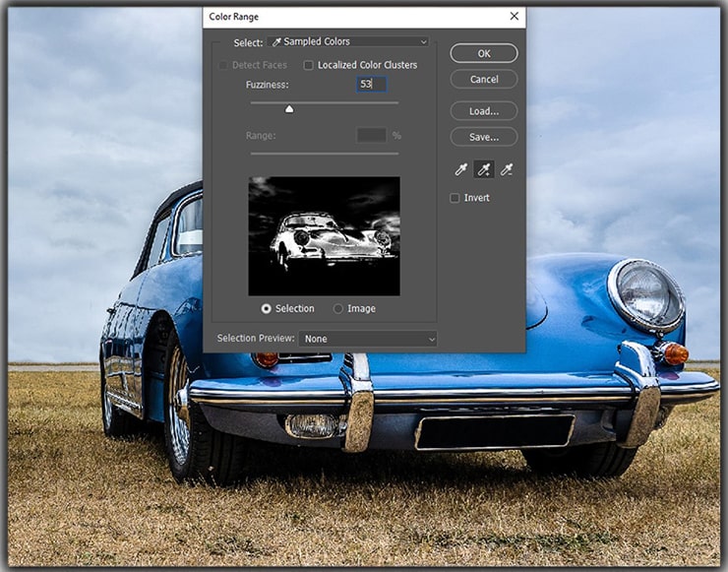Image resolution: width=728 pixels, height=572 pixels.
Task: Click the Load... button
Action: coord(483,111)
